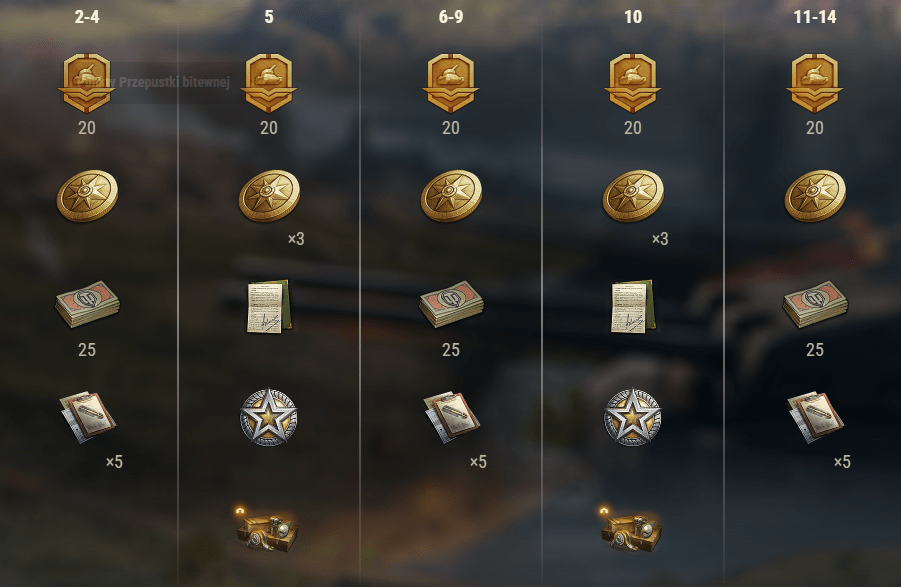Open the signed document reward in stage 10
This screenshot has height=587, width=901.
point(633,306)
